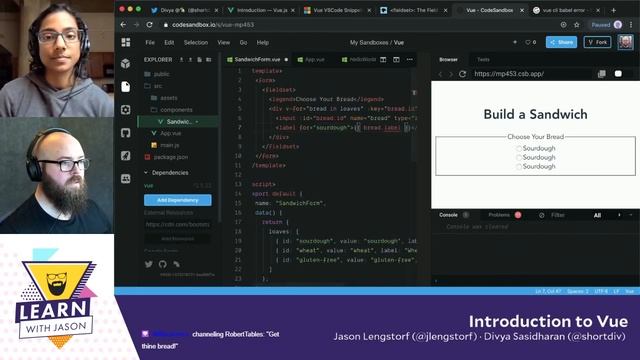
Task: Clear the console using the circle icon
Action: (542, 215)
